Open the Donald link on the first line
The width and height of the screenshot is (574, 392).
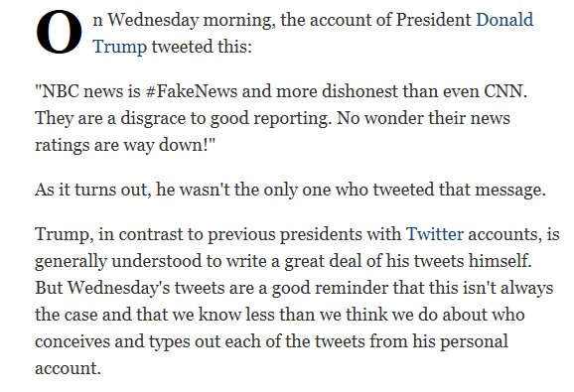coord(504,20)
